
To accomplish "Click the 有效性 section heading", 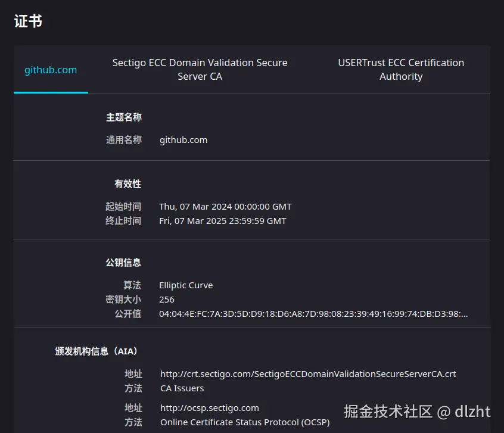I will point(128,184).
